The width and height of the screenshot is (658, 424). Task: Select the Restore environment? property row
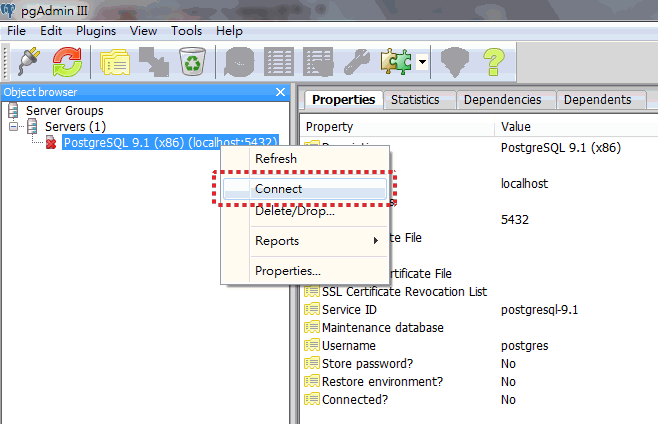[x=479, y=382]
